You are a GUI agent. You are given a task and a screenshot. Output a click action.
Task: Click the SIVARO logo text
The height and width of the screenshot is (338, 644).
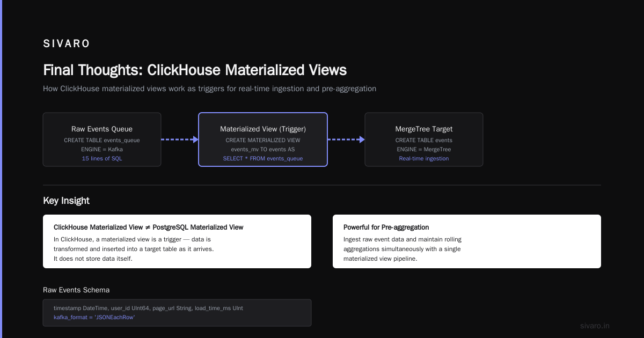67,44
